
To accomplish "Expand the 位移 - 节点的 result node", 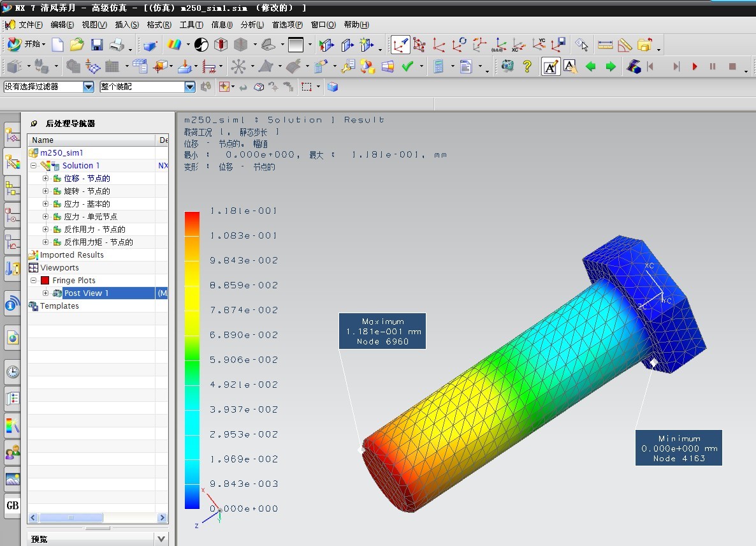I will 45,179.
